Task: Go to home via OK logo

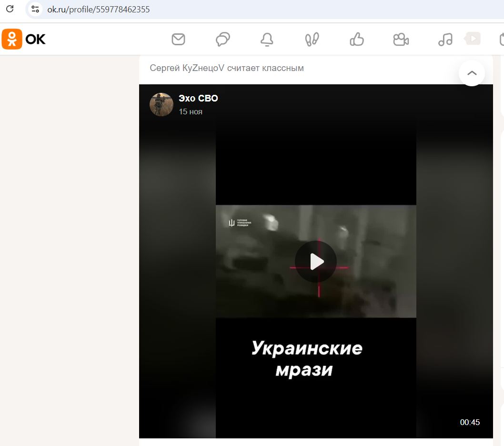Action: [x=24, y=39]
